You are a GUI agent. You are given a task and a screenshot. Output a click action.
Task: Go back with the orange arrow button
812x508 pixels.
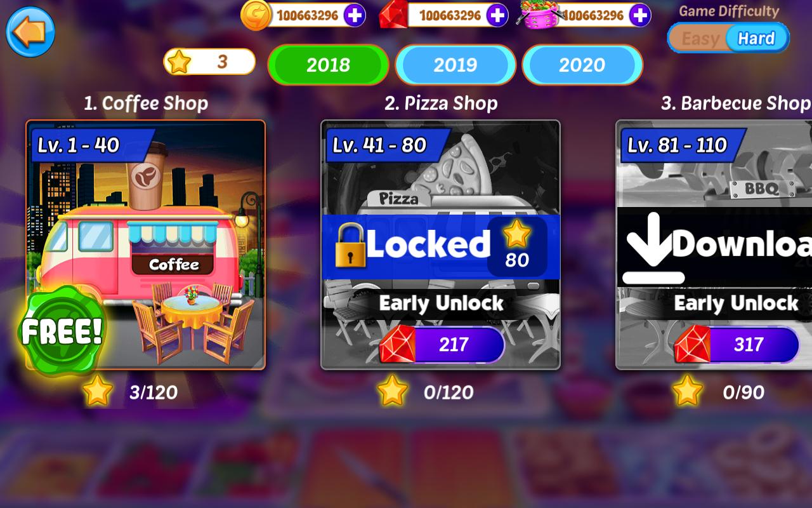[30, 32]
